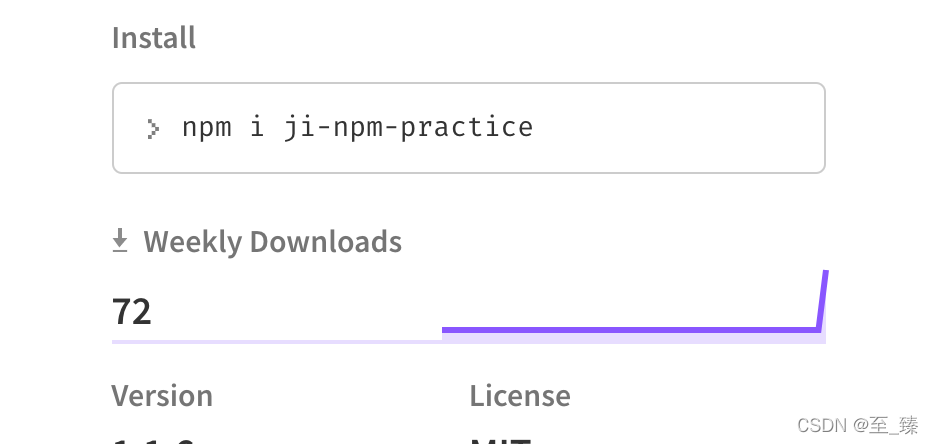
Task: Click the word npm in install command
Action: [x=207, y=129]
